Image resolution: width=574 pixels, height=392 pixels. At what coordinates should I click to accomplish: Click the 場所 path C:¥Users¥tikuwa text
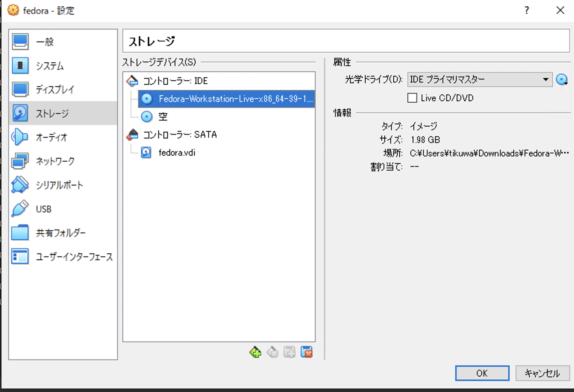[x=489, y=153]
